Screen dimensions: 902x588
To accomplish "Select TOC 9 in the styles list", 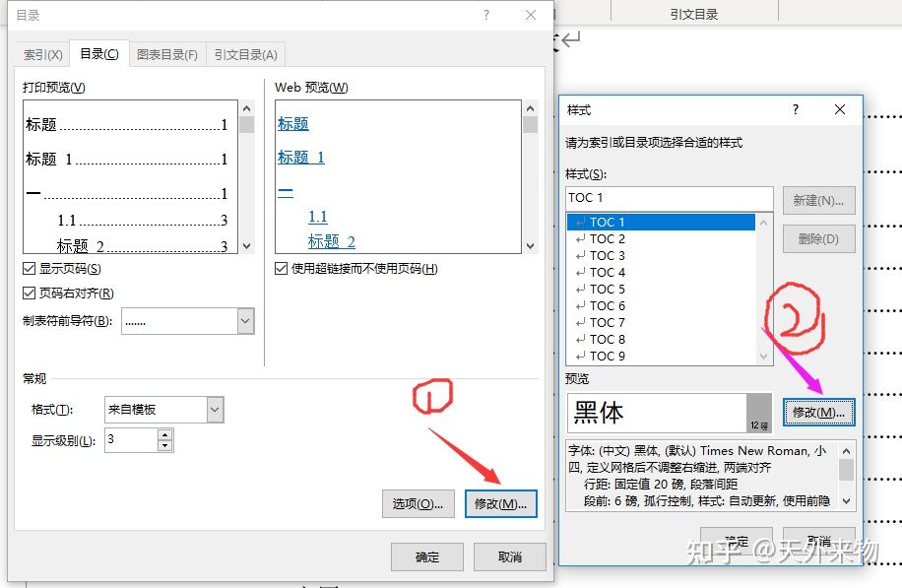I will [661, 356].
